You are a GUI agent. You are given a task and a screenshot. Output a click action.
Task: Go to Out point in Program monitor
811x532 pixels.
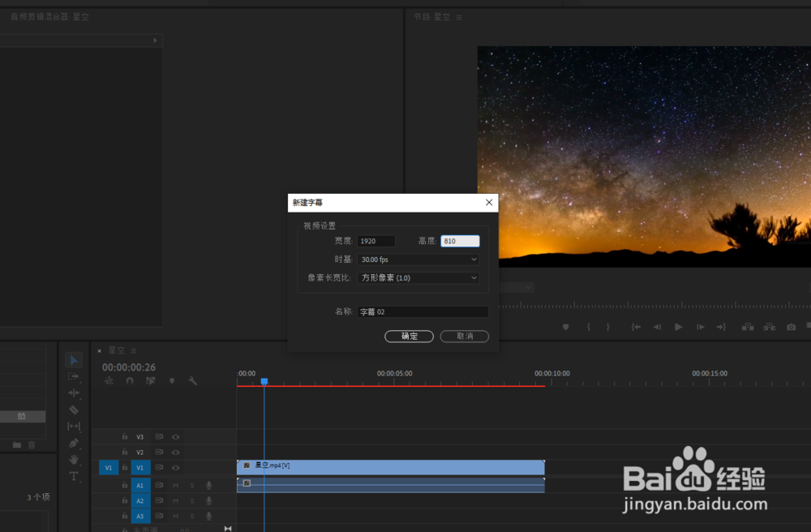coord(721,328)
